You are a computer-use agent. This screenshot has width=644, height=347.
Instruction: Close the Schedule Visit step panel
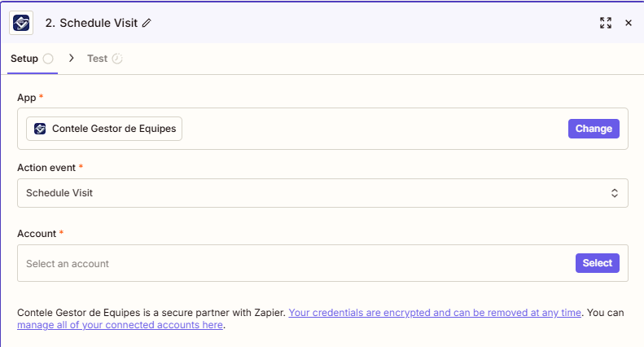click(x=629, y=23)
